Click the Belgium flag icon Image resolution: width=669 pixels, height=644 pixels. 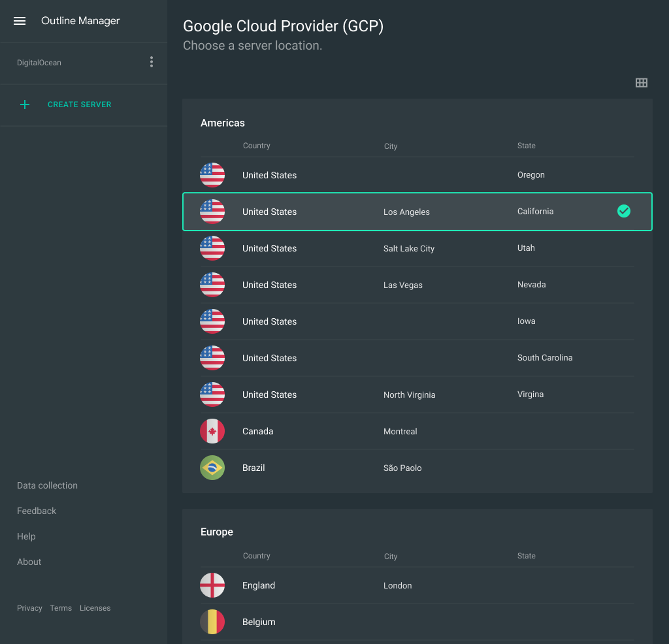(x=212, y=622)
